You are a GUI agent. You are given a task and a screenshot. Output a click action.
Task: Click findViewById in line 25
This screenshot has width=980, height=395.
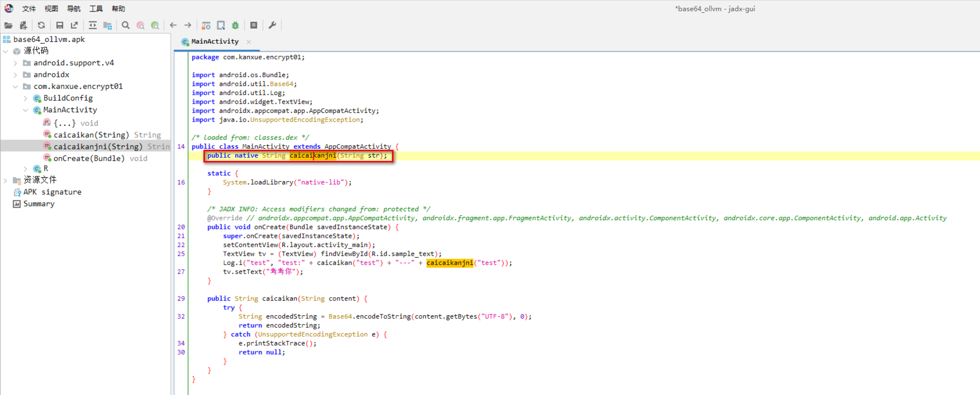click(x=344, y=254)
